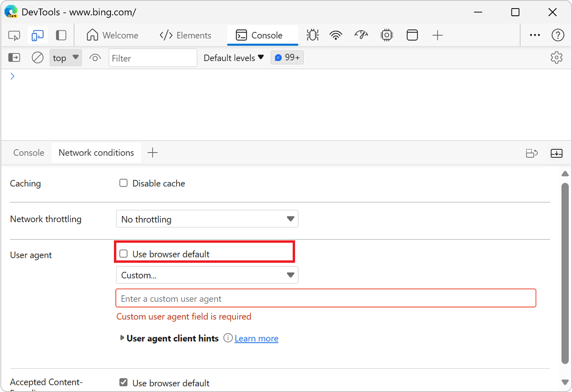Enable the Disable cache checkbox
Image resolution: width=572 pixels, height=392 pixels.
click(123, 183)
